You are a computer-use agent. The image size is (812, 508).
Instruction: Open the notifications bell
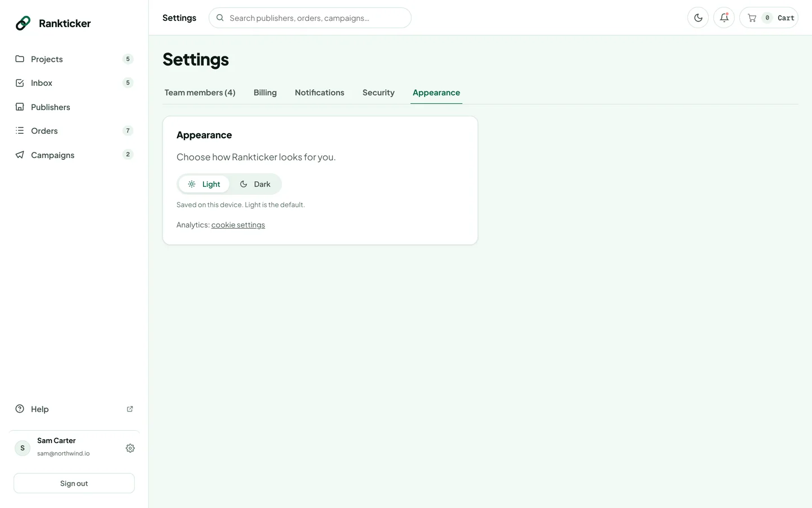[724, 18]
